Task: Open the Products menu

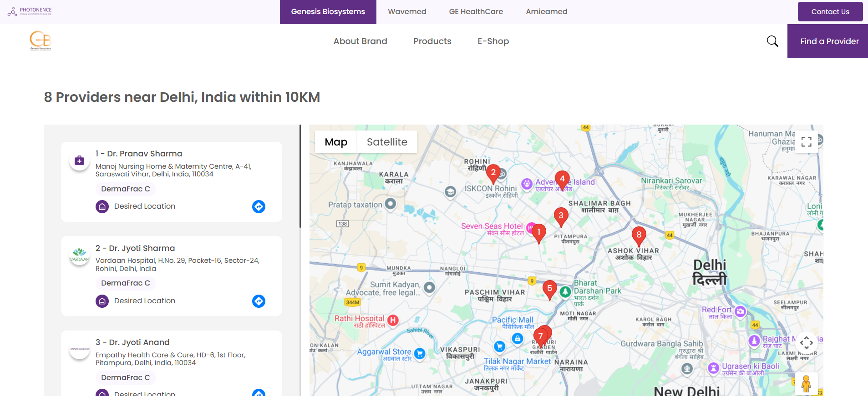Action: [x=432, y=41]
